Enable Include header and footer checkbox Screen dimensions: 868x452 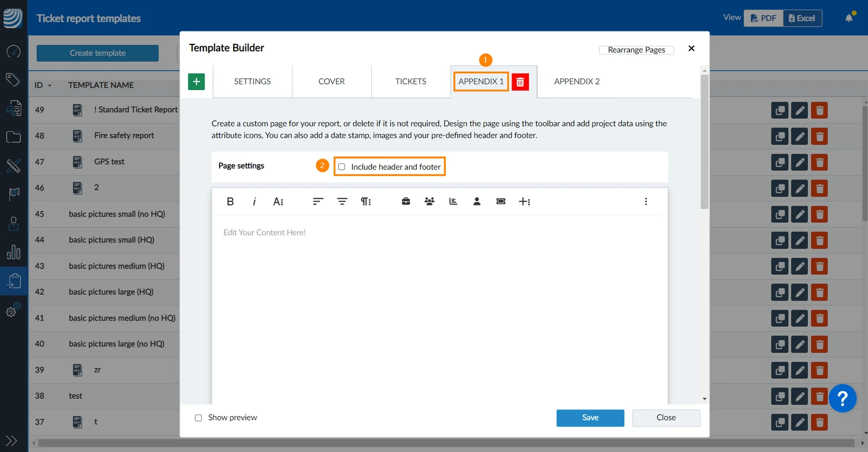click(342, 167)
